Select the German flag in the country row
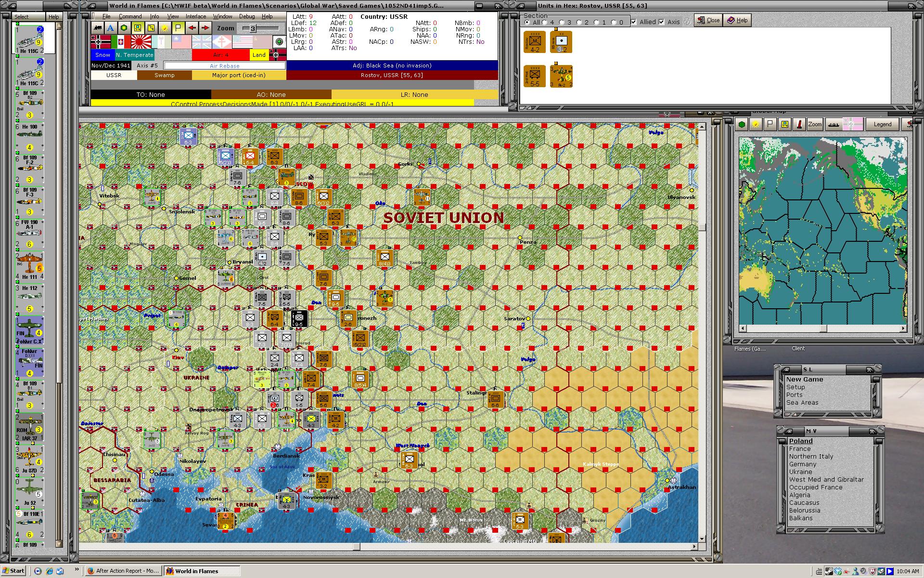This screenshot has width=924, height=578. click(101, 42)
